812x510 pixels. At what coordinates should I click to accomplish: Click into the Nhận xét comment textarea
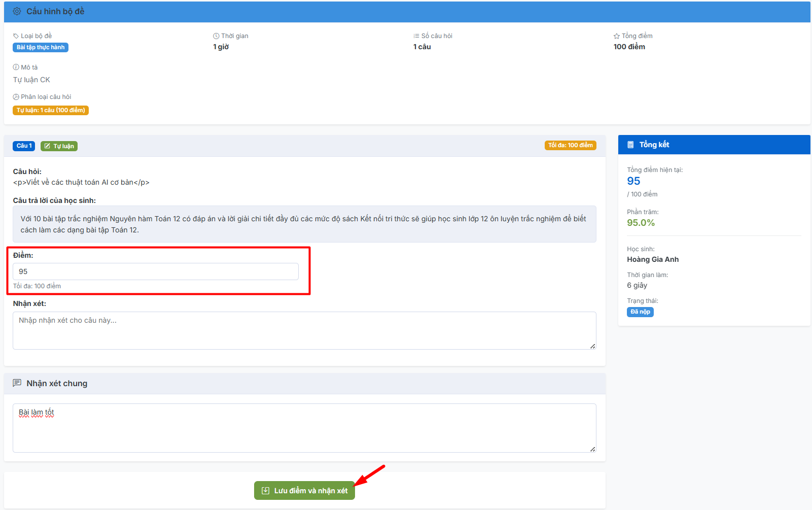[x=304, y=330]
